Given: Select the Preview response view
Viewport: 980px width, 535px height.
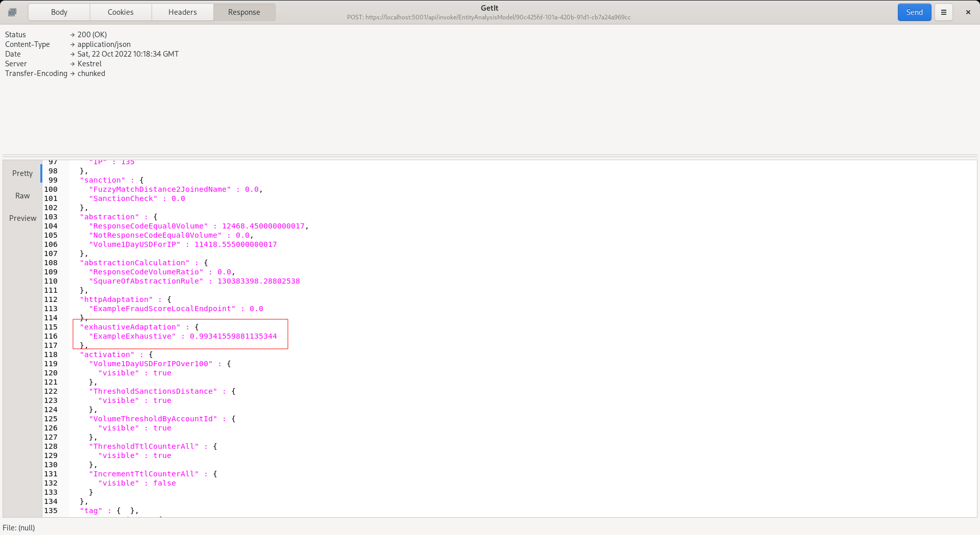Looking at the screenshot, I should point(22,218).
